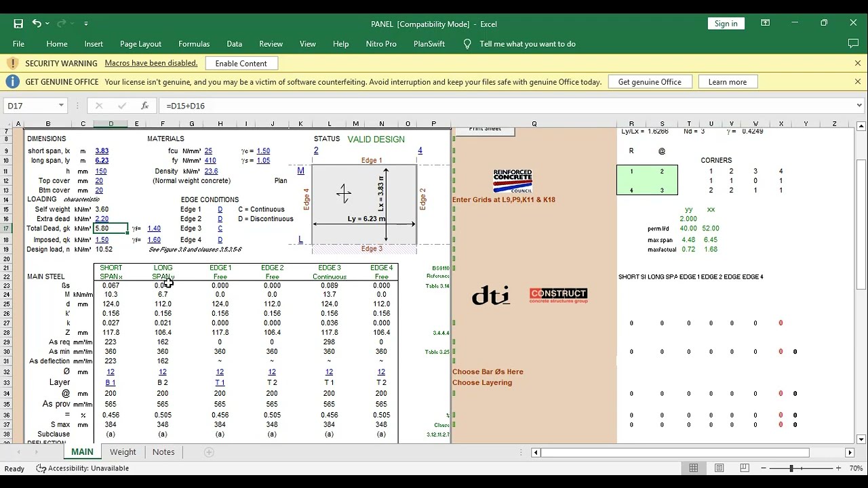Open the Name Box dropdown arrow
Screen dimensions: 868x488
[61, 106]
